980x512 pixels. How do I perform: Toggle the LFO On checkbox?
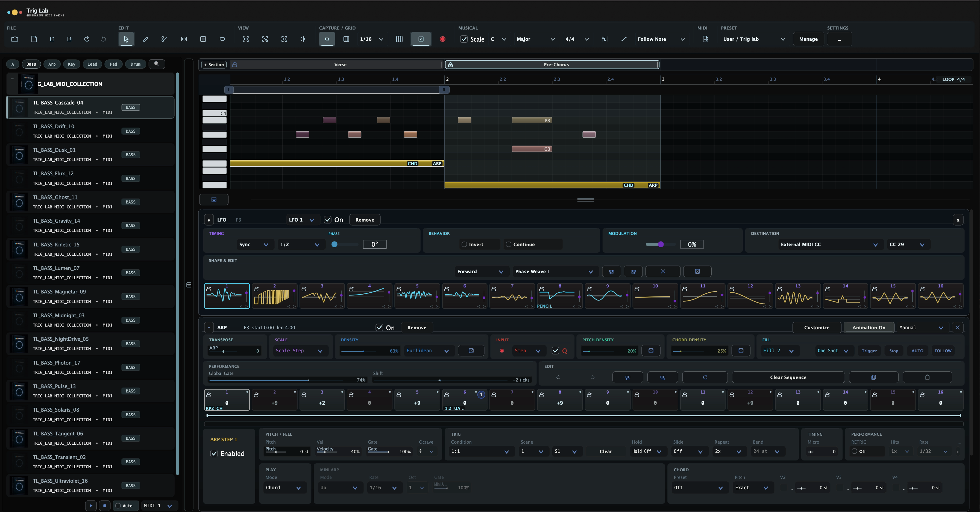click(328, 220)
